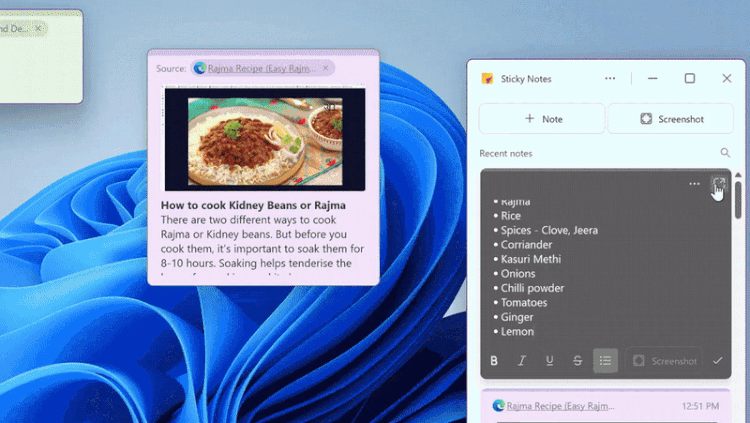Click the checkmark to finish editing note
This screenshot has width=750, height=423.
tap(717, 361)
